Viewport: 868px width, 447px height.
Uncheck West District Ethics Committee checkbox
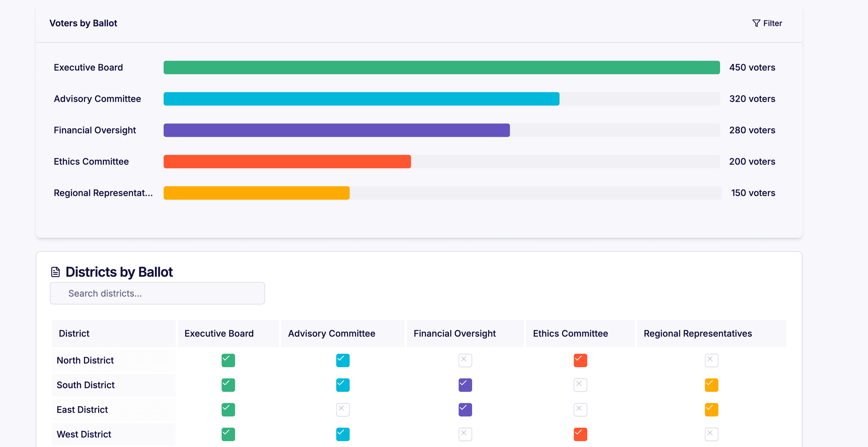click(580, 434)
